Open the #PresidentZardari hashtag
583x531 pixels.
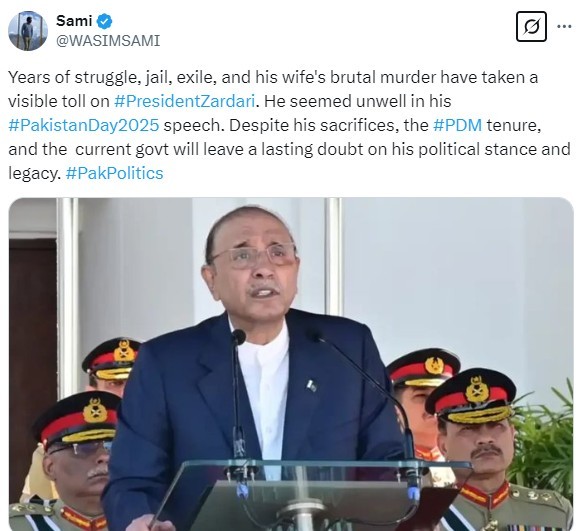184,101
